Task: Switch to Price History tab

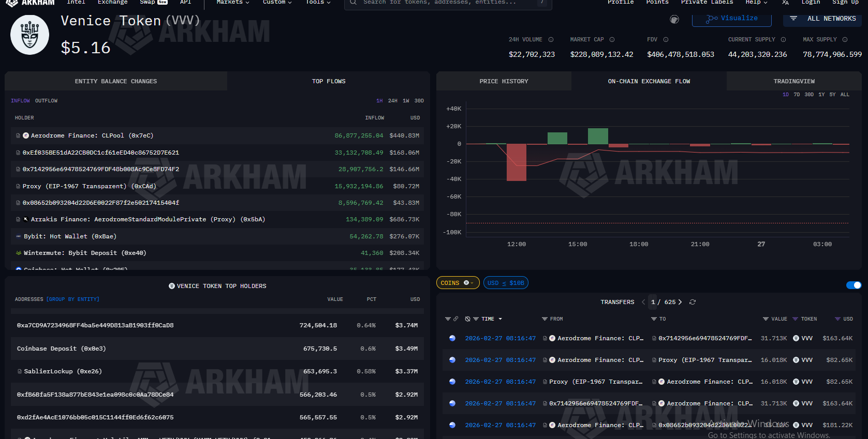Action: [504, 81]
